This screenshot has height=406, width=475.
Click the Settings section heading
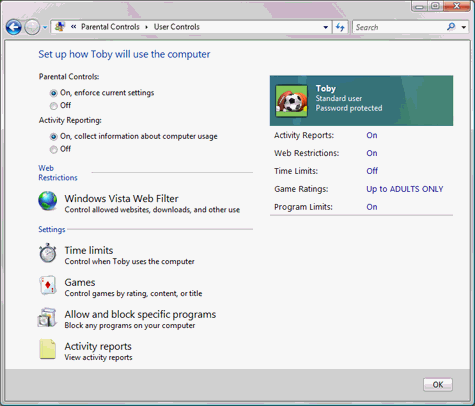click(x=52, y=229)
